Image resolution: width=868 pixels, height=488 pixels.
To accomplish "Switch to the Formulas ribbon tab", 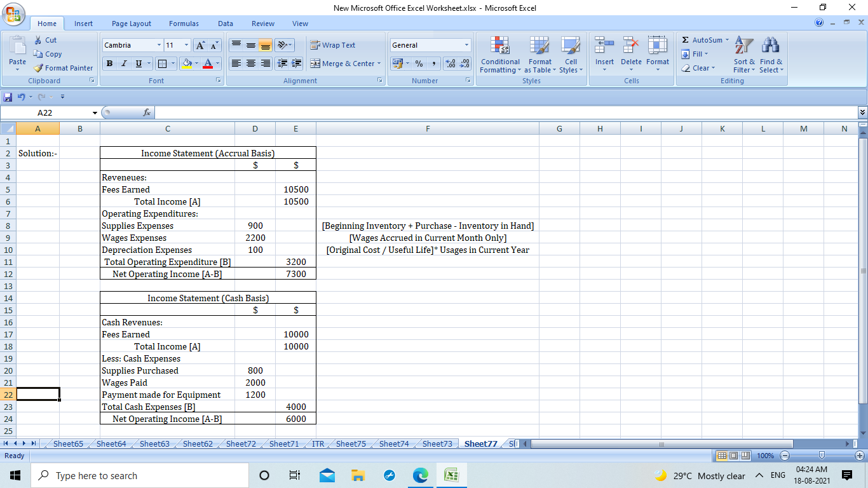I will click(184, 24).
